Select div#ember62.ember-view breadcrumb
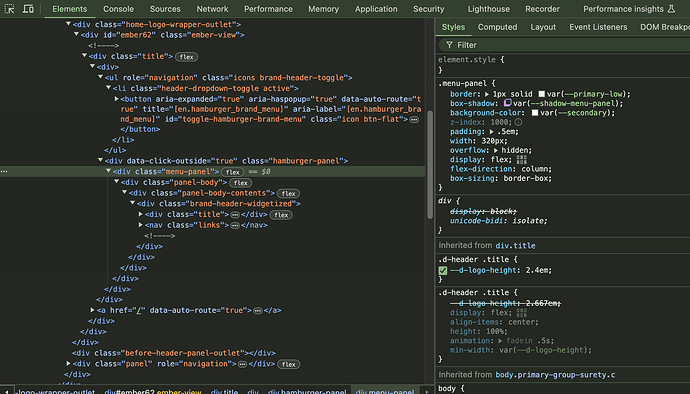The height and width of the screenshot is (394, 690). point(153,391)
